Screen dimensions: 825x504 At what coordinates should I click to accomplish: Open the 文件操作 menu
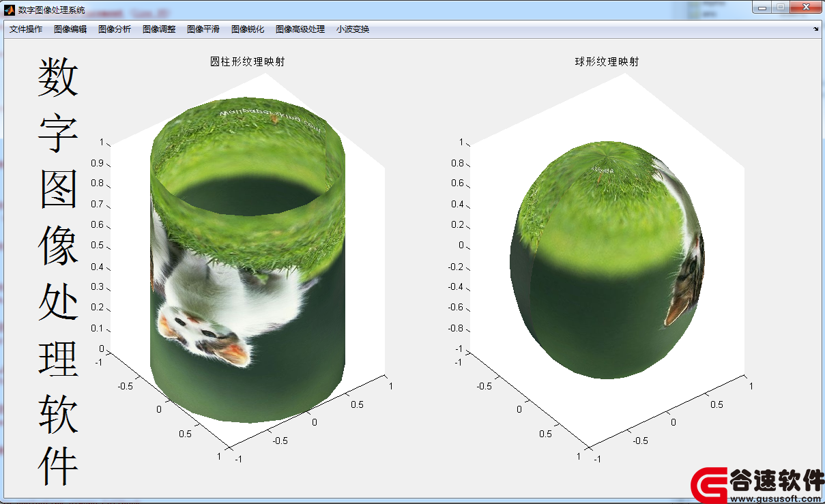click(x=26, y=29)
